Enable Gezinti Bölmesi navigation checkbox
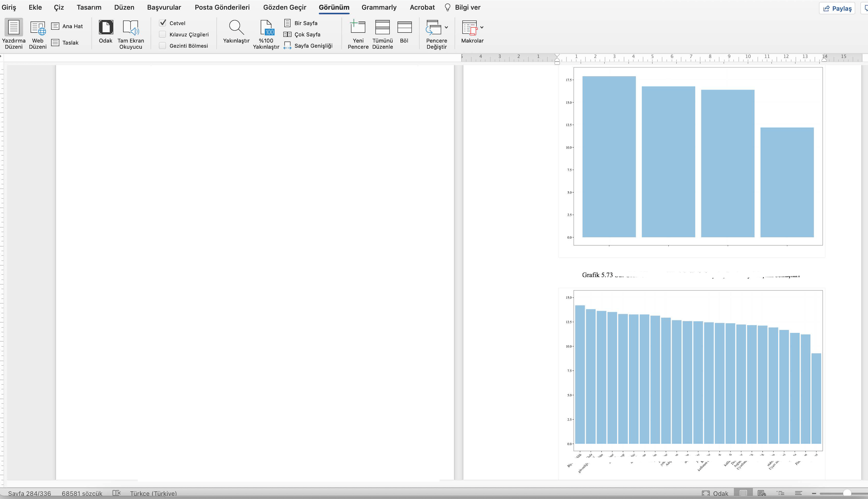Image resolution: width=868 pixels, height=499 pixels. coord(163,46)
